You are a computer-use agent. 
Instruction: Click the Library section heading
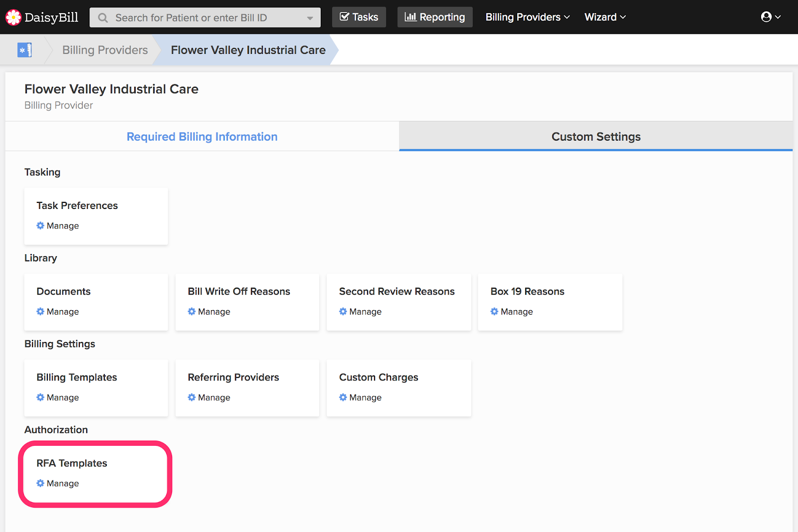pos(41,258)
